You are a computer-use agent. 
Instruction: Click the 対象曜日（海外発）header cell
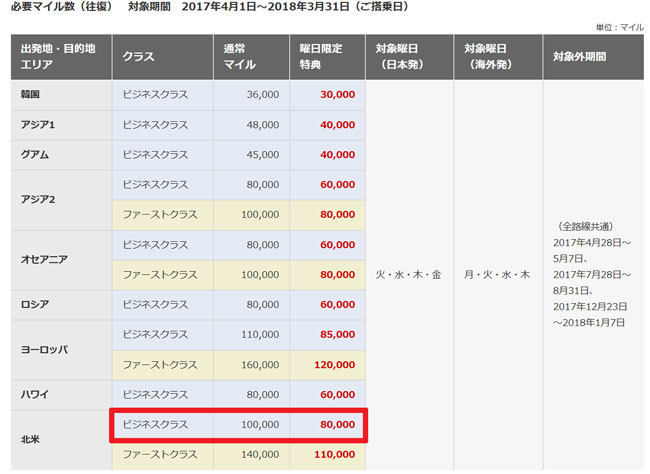[x=497, y=59]
